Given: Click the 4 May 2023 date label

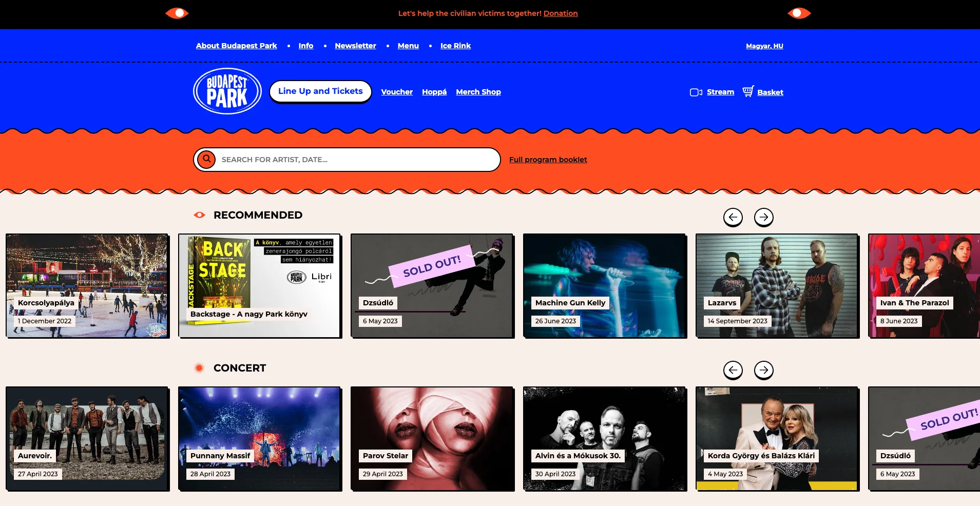Looking at the screenshot, I should [x=725, y=474].
